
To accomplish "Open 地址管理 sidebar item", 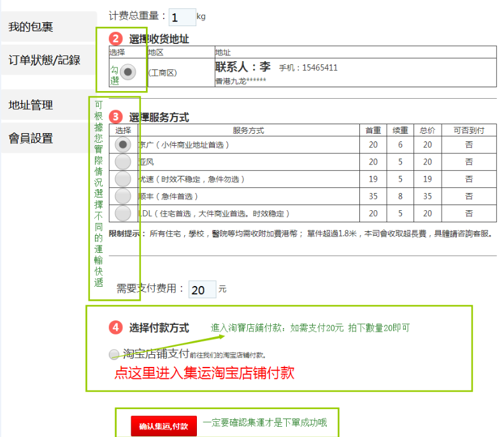I will tap(49, 105).
